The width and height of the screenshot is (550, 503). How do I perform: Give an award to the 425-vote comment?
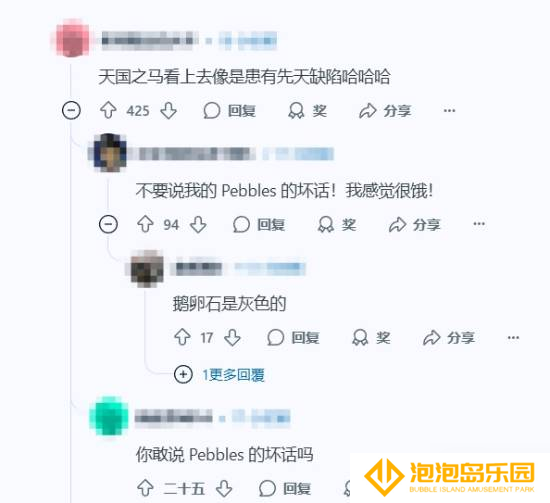[308, 111]
